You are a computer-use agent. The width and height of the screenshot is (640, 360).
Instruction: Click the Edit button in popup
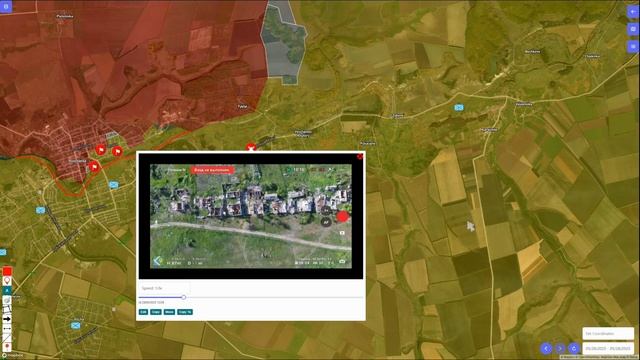(x=143, y=312)
